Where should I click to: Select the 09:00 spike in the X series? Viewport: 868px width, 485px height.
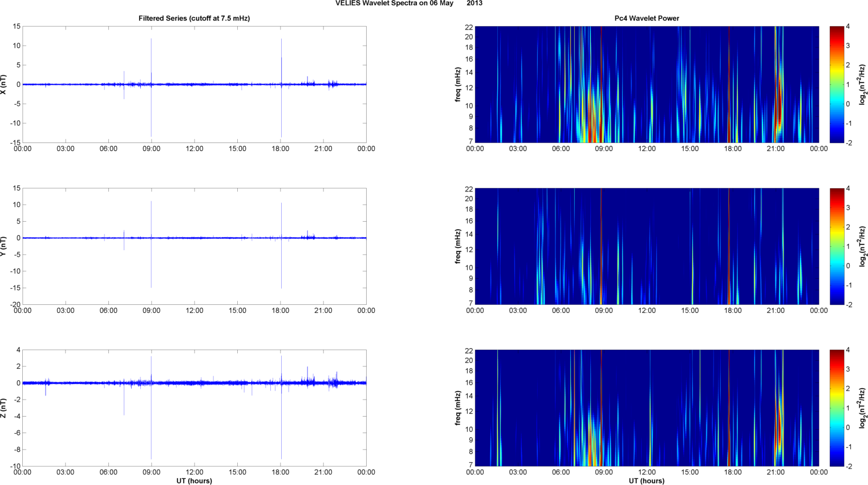point(151,57)
